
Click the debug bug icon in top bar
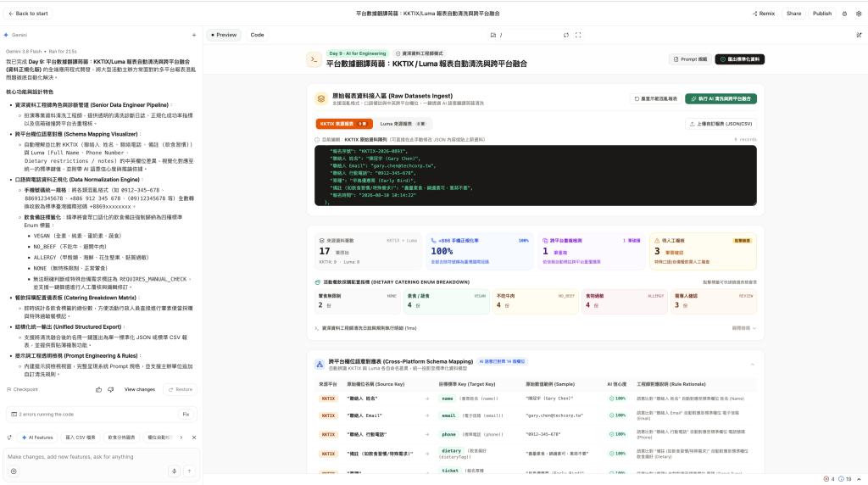click(844, 14)
